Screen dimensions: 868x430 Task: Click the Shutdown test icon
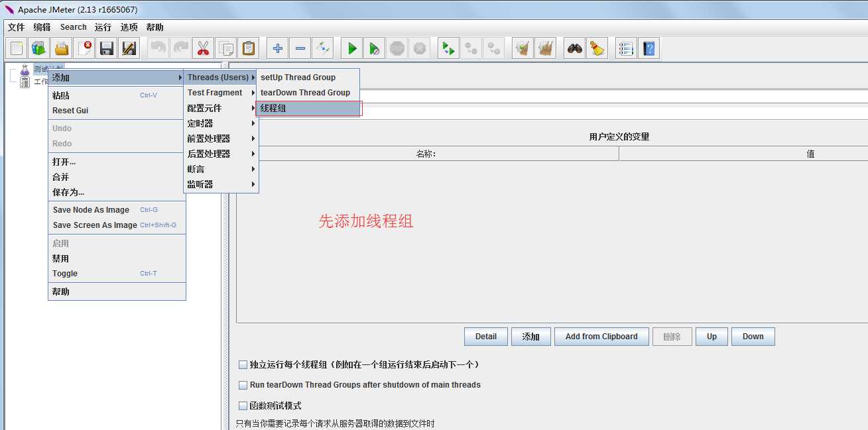pyautogui.click(x=419, y=48)
